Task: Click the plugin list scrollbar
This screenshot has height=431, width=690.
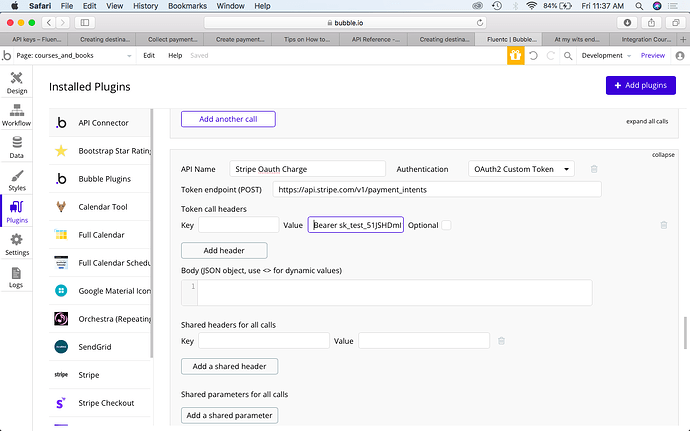Action: tap(152, 233)
